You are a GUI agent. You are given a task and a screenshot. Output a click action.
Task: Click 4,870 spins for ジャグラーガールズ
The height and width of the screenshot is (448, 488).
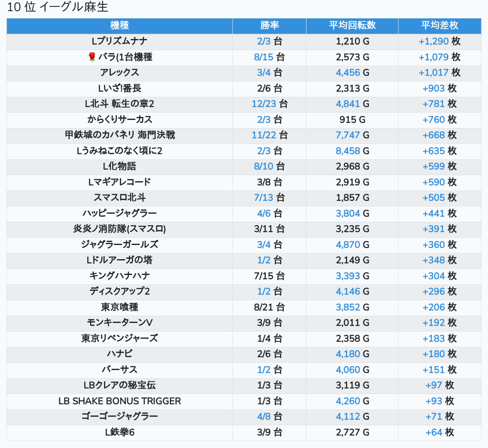point(348,245)
